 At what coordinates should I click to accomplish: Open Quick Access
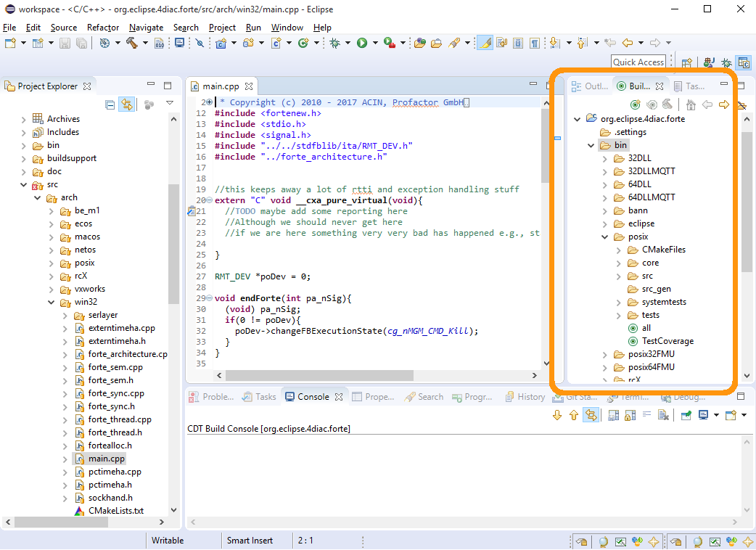tap(638, 62)
